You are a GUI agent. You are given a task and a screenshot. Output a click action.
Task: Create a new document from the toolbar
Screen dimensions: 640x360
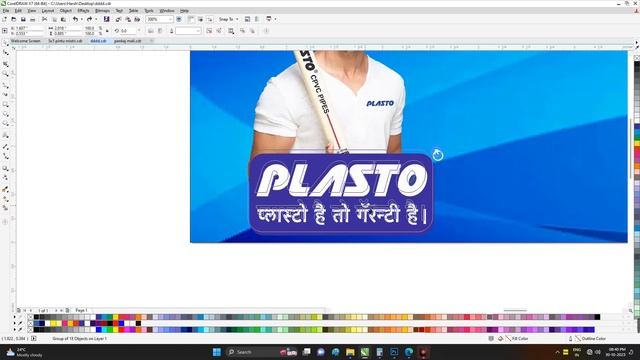[4, 19]
